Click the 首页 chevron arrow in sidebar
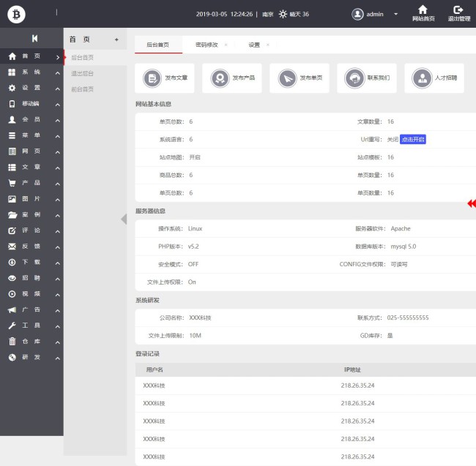Screen dimensions: 476x466 [x=58, y=57]
